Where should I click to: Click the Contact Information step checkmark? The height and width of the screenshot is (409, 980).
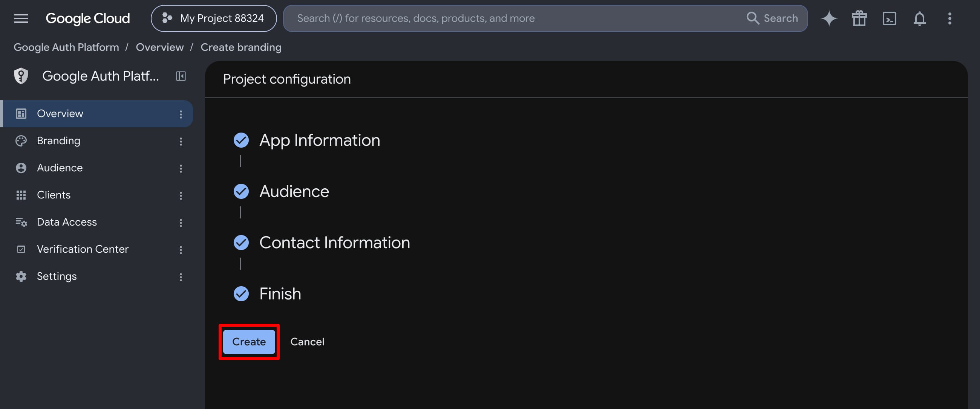(241, 243)
